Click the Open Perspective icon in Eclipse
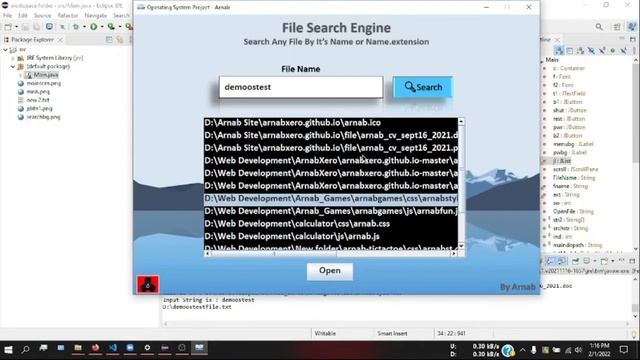Viewport: 640px width, 360px height. (x=617, y=27)
